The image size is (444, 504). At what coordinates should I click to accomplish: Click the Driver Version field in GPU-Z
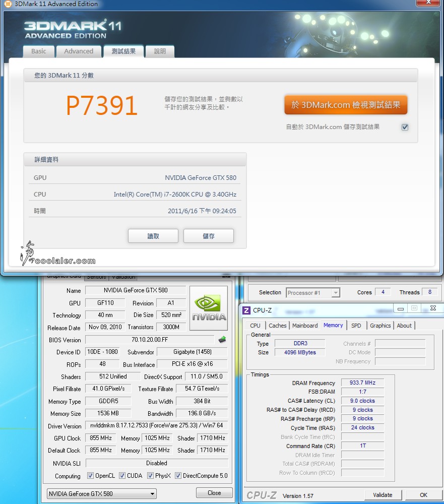coord(157,425)
